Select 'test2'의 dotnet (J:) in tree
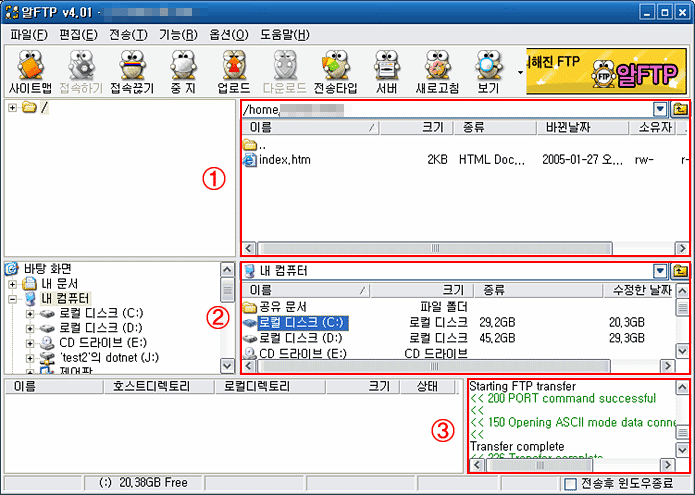695x495 pixels. 109,357
